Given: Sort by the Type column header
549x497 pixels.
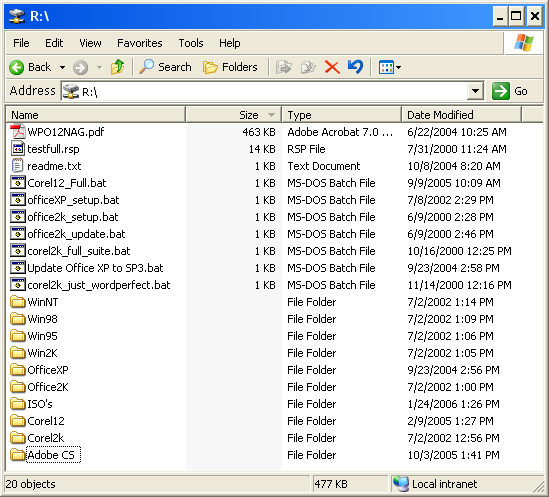Looking at the screenshot, I should [341, 115].
